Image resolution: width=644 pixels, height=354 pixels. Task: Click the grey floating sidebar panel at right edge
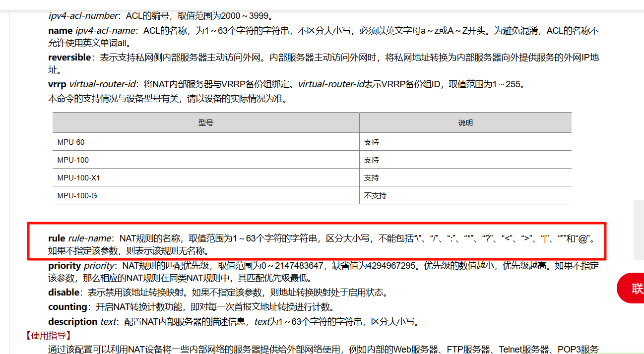click(639, 230)
